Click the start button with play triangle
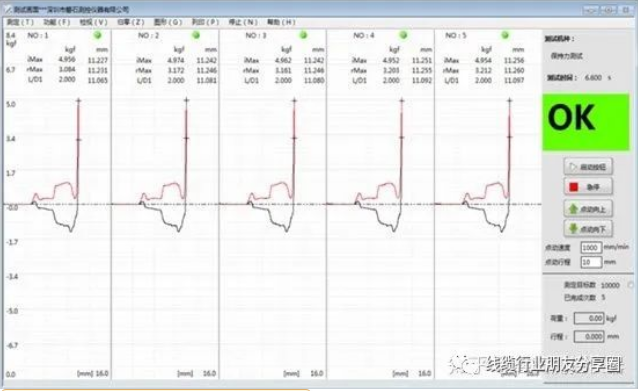Screen dimensions: 639x391 click(588, 167)
